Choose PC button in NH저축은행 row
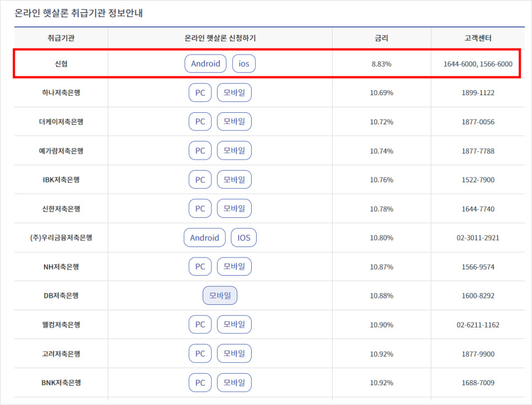This screenshot has width=532, height=405. [x=200, y=267]
